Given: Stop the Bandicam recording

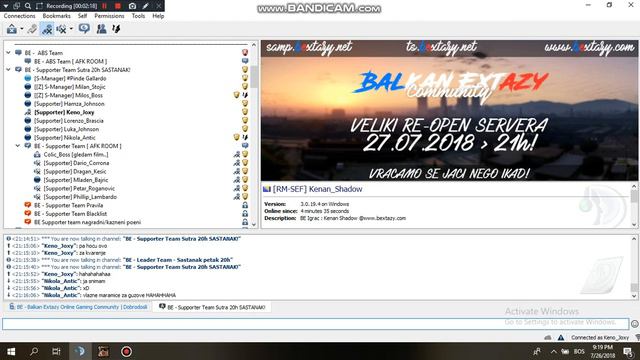Looking at the screenshot, I should 118,6.
